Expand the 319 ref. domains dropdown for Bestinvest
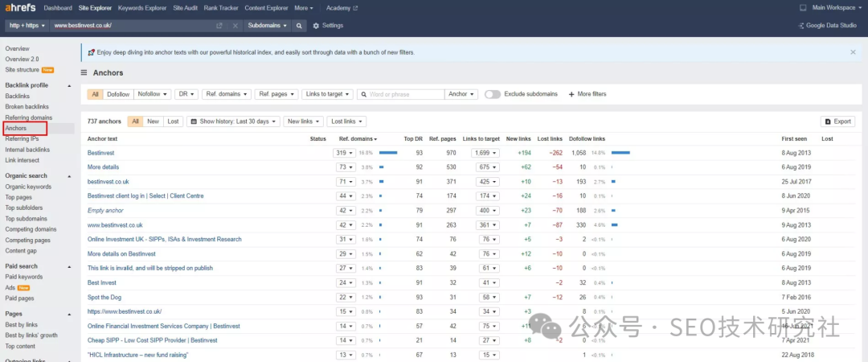This screenshot has height=362, width=868. tap(345, 152)
